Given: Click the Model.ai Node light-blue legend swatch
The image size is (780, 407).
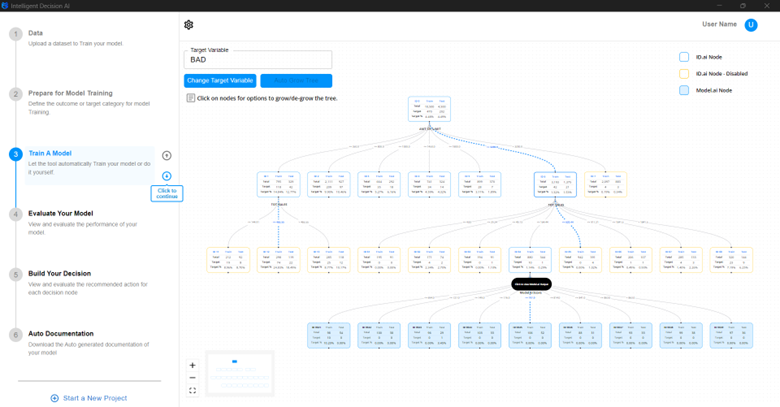Looking at the screenshot, I should tap(684, 91).
